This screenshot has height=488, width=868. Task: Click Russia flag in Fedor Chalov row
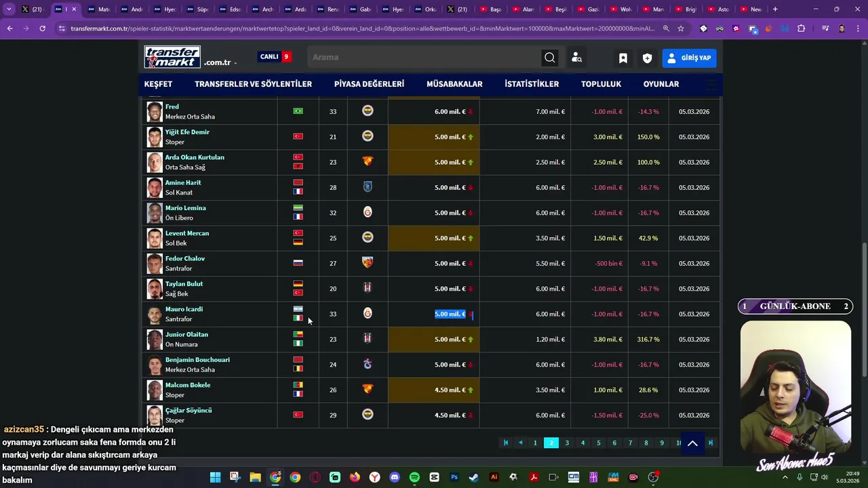tap(298, 263)
